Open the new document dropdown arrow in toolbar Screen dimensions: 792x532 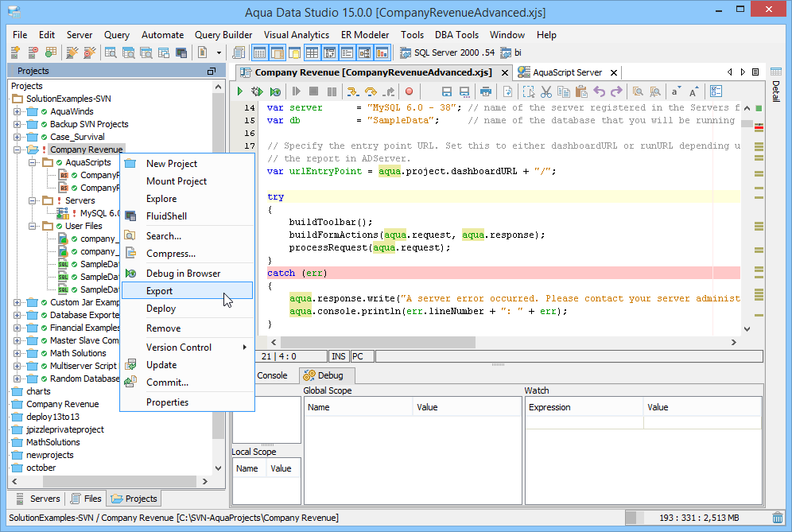pos(219,52)
